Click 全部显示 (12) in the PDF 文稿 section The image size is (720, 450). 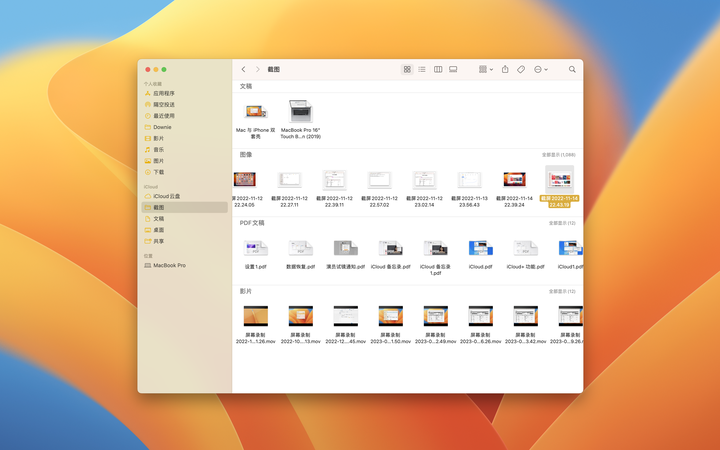coord(562,223)
